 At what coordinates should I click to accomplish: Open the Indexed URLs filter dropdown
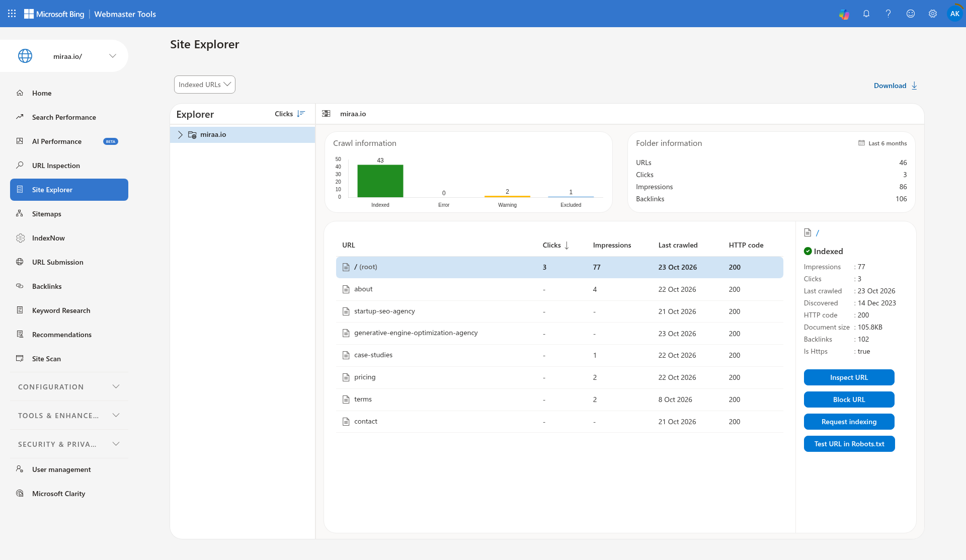point(205,85)
